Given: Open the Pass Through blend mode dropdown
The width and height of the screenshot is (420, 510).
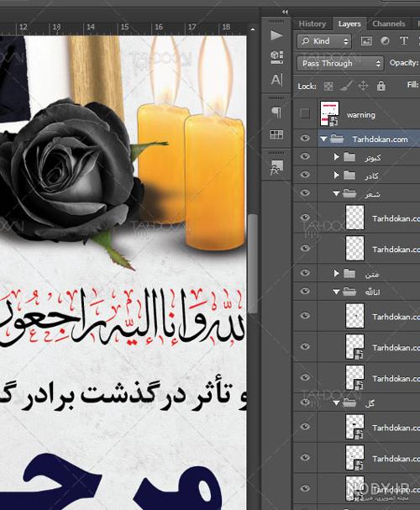Looking at the screenshot, I should (x=339, y=63).
